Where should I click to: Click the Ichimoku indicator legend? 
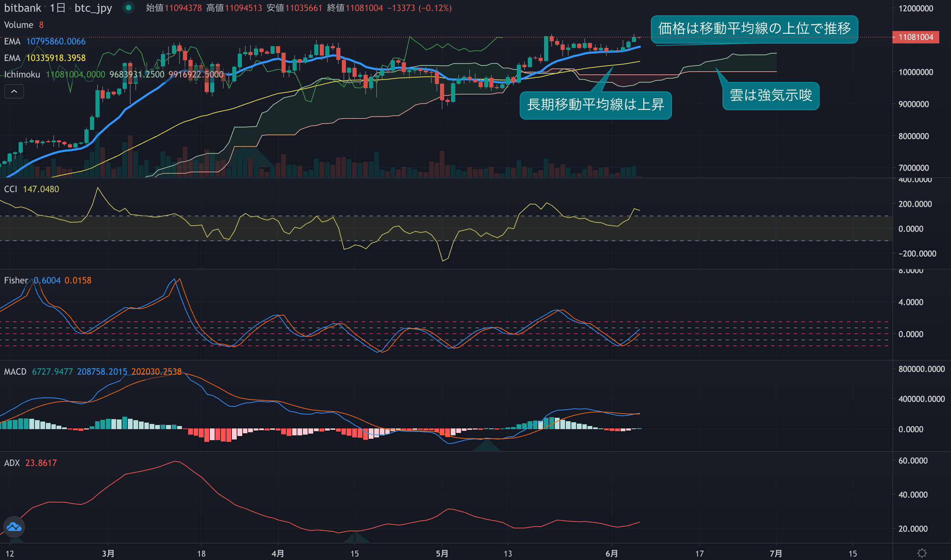coord(22,74)
